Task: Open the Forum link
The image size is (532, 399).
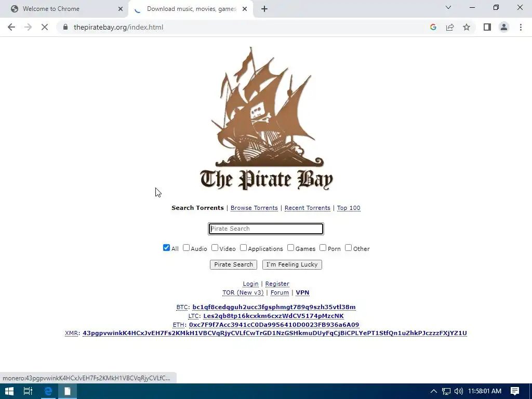Action: pos(280,292)
